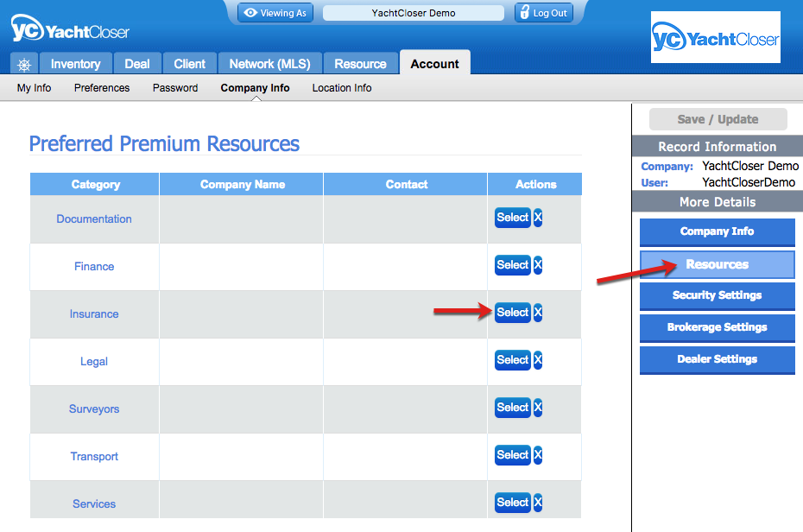Select a Surveyors resource
Screen dimensions: 803x532
[513, 408]
